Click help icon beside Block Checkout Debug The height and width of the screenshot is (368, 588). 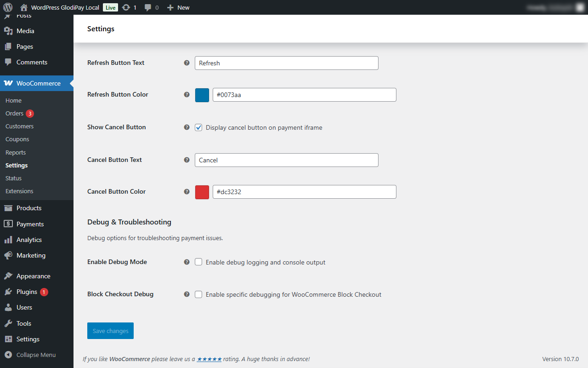187,294
